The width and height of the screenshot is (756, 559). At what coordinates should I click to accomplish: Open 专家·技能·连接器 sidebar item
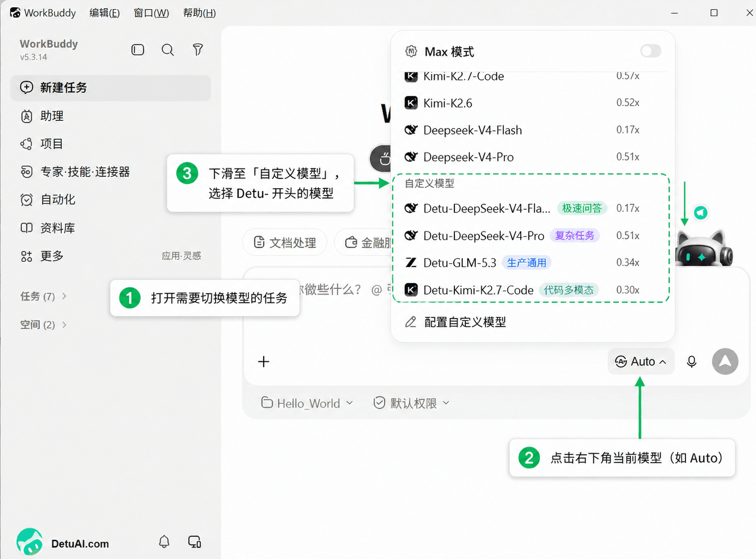coord(110,172)
